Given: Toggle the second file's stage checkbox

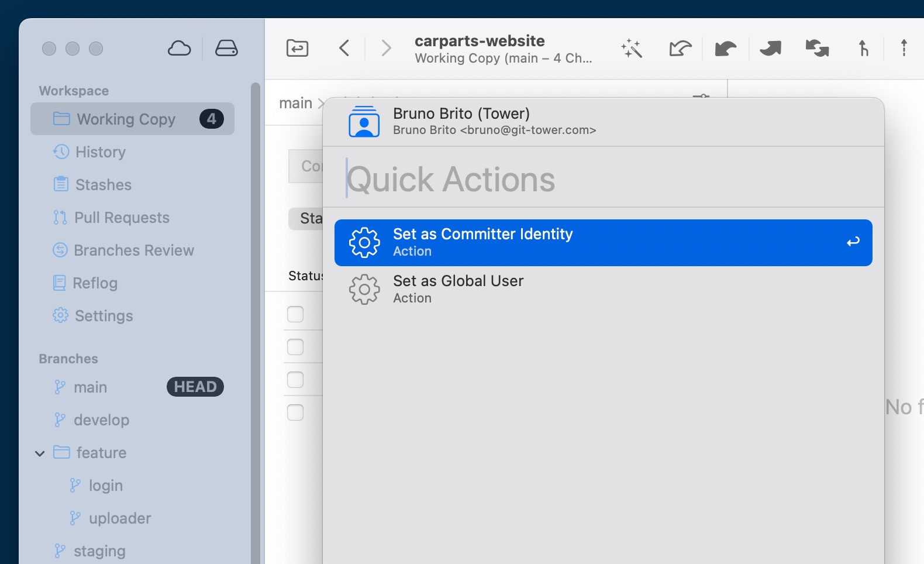Looking at the screenshot, I should pyautogui.click(x=295, y=347).
